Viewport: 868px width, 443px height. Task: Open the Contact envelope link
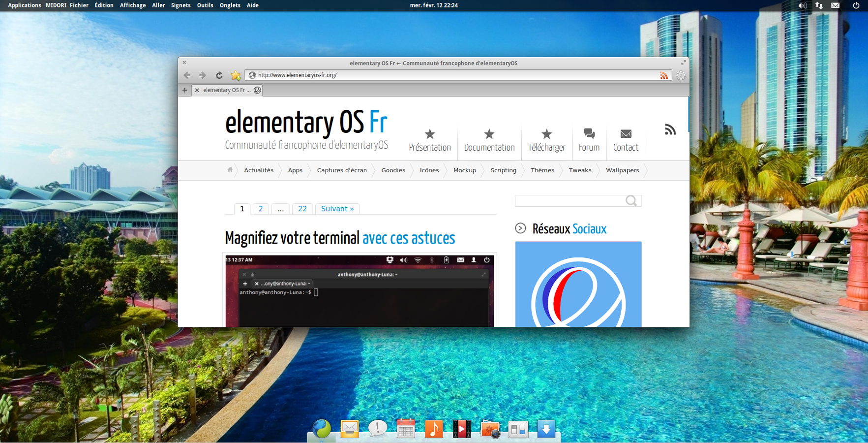[626, 140]
